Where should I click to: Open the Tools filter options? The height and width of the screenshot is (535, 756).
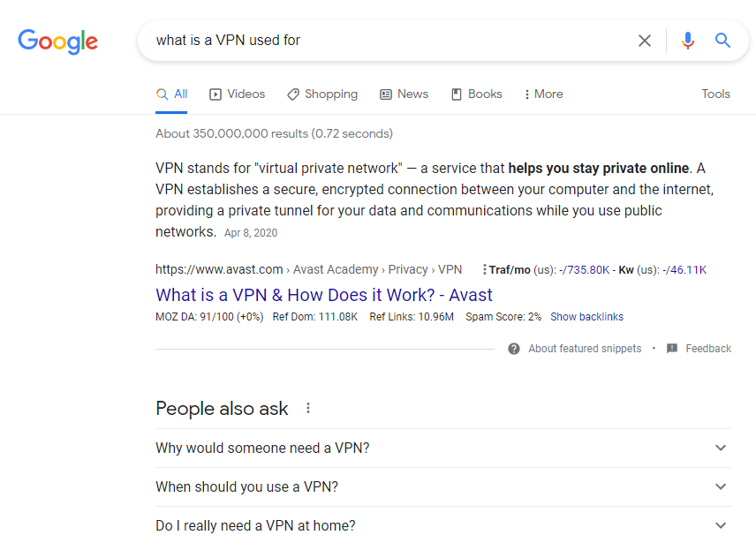click(x=715, y=94)
